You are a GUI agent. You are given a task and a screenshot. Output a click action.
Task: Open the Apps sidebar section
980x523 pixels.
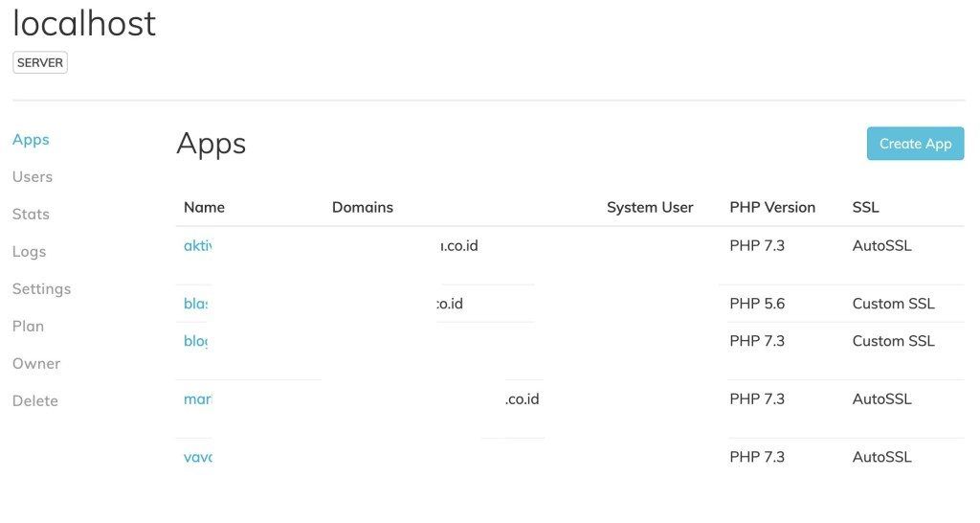click(31, 140)
